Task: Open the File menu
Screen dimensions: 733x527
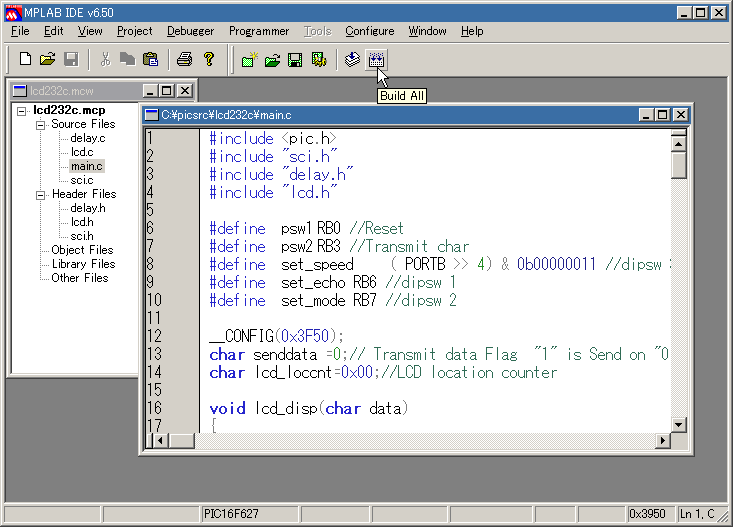Action: click(x=20, y=31)
